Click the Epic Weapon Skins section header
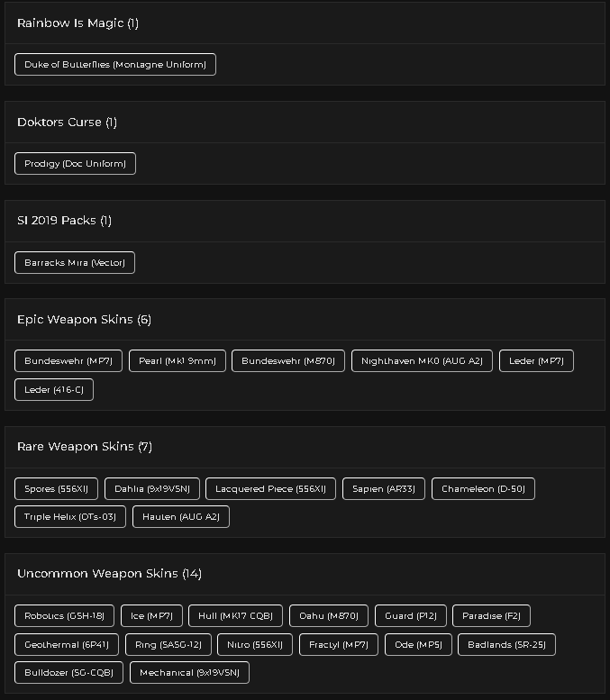Image resolution: width=610 pixels, height=700 pixels. 84,320
